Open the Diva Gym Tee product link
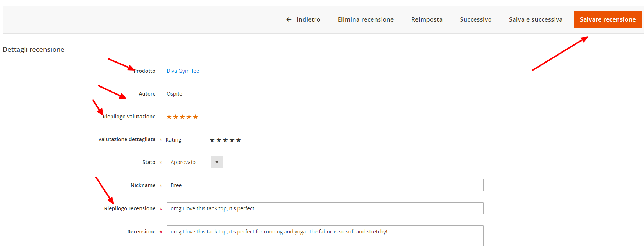This screenshot has height=246, width=644. (x=183, y=71)
